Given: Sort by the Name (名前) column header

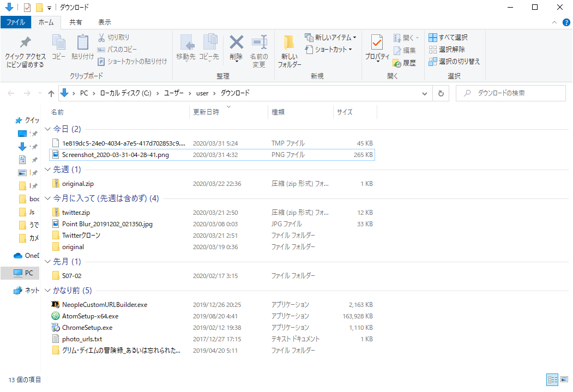Looking at the screenshot, I should click(x=118, y=112).
